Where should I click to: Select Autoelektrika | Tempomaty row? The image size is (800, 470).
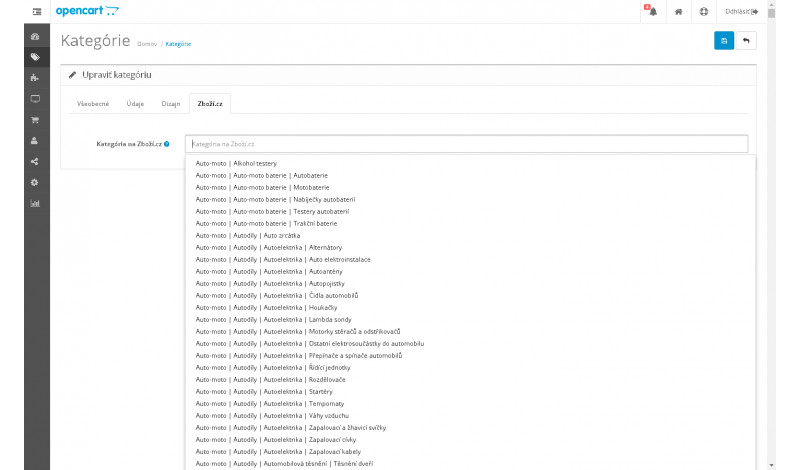point(470,404)
